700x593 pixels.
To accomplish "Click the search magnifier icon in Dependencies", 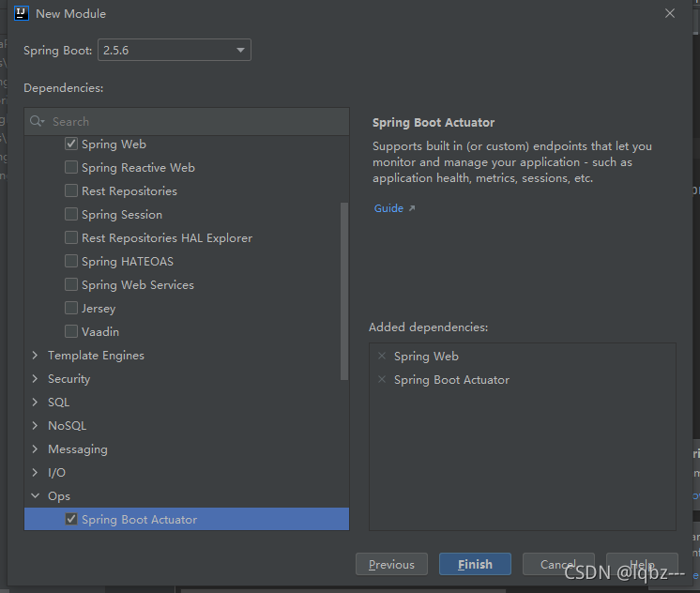I will tap(37, 121).
